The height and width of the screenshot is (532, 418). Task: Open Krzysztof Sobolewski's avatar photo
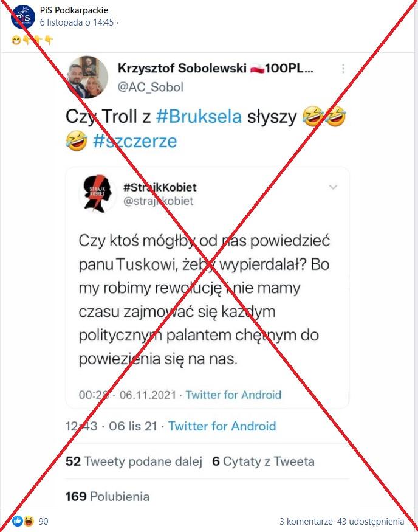(88, 77)
